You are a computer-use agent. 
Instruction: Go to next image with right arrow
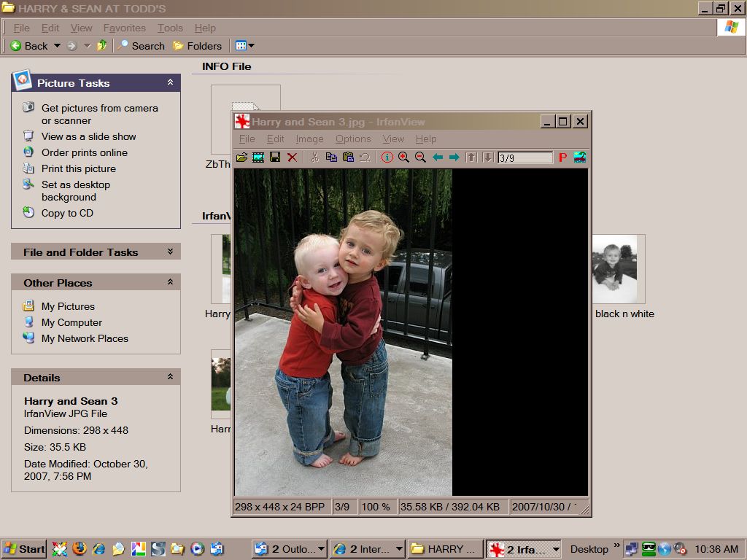[454, 157]
